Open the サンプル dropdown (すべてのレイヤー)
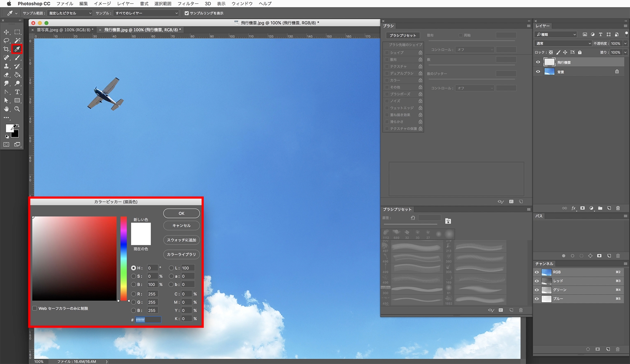Image resolution: width=630 pixels, height=364 pixels. click(x=146, y=13)
